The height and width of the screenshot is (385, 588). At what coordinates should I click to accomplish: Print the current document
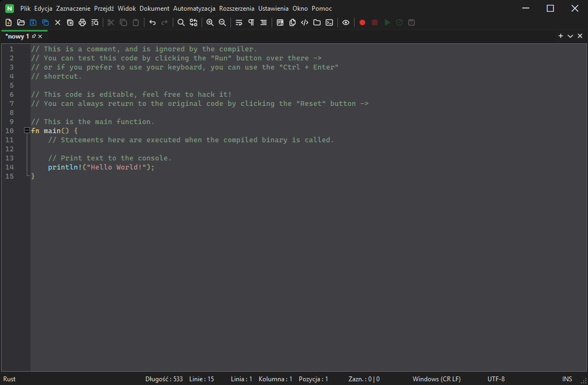[82, 22]
